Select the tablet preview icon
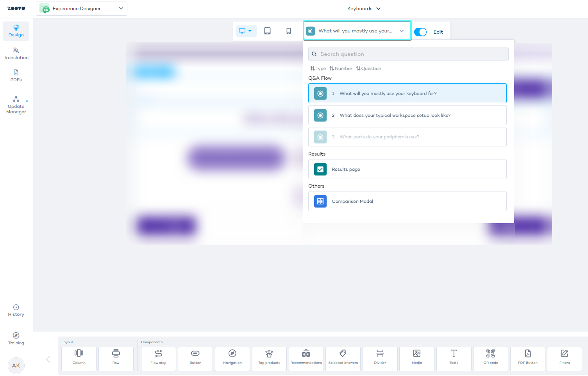The image size is (588, 376). coord(267,31)
